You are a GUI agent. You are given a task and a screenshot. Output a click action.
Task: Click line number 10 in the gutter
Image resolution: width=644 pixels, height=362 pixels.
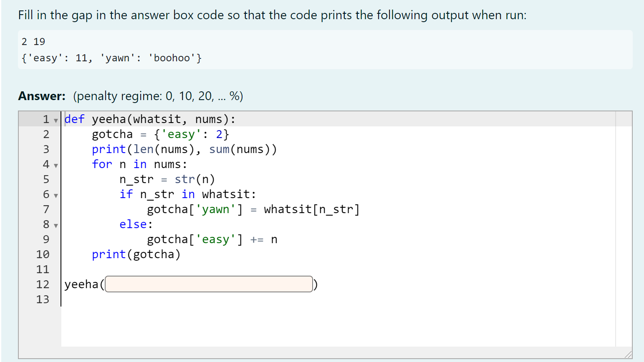[x=43, y=254]
